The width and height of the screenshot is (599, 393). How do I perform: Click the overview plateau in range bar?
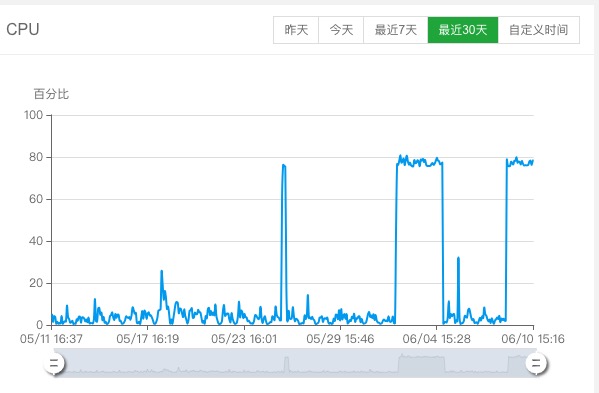pos(421,363)
